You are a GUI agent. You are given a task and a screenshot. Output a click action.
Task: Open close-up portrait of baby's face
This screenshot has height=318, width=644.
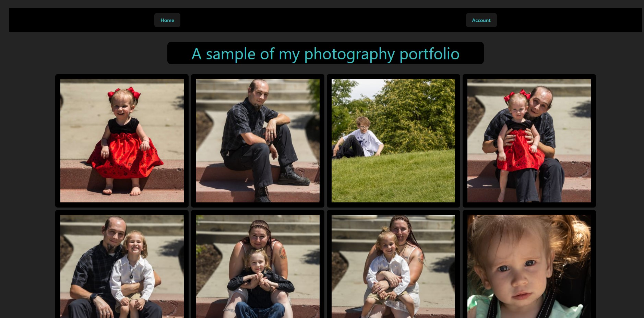529,267
